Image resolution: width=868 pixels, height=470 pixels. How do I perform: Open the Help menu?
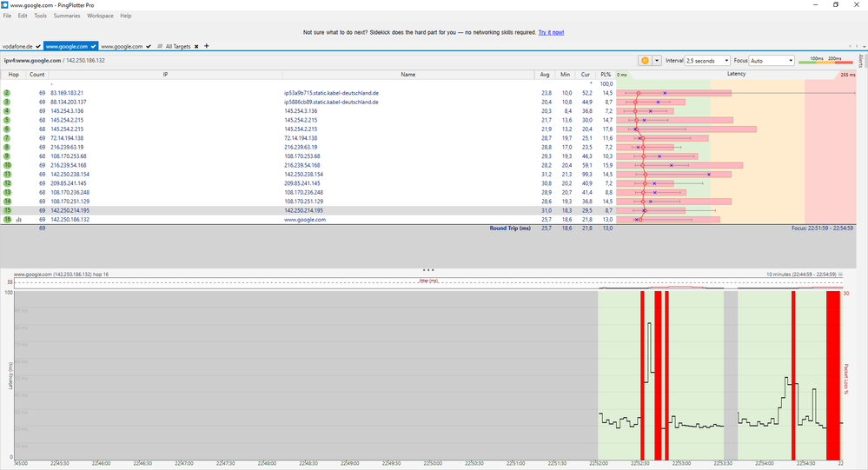[x=126, y=16]
